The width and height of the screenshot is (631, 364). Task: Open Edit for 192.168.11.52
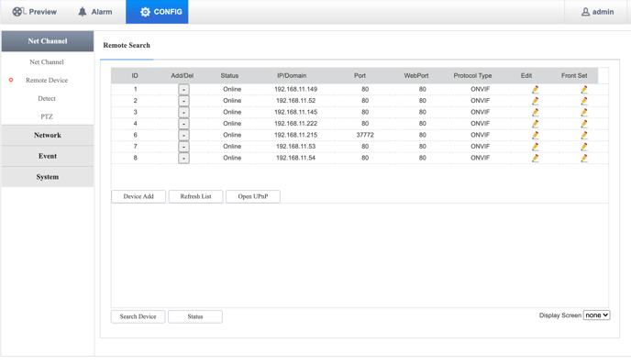535,101
